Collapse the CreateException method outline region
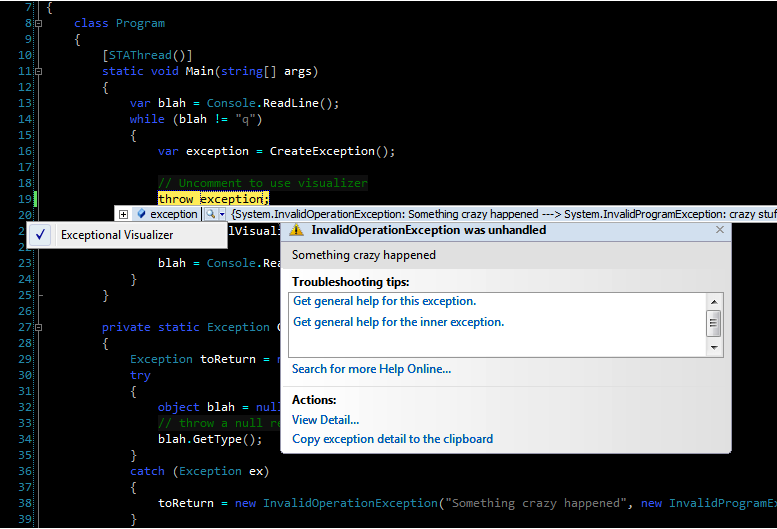The height and width of the screenshot is (529, 777). (38, 327)
